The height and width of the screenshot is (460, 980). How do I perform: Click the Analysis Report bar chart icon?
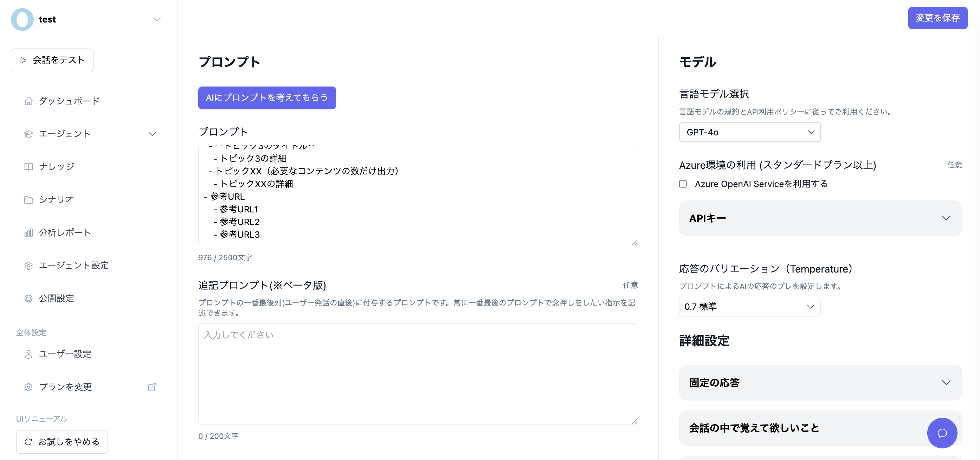28,232
